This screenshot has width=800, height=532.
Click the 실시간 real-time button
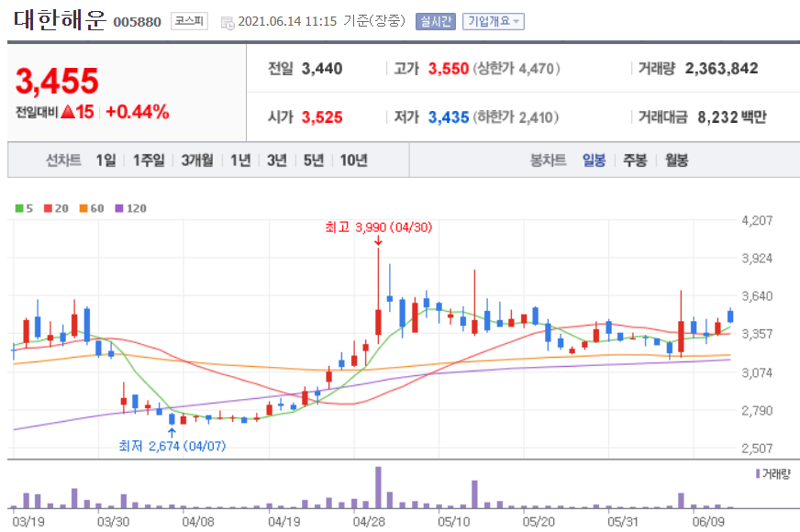[435, 21]
